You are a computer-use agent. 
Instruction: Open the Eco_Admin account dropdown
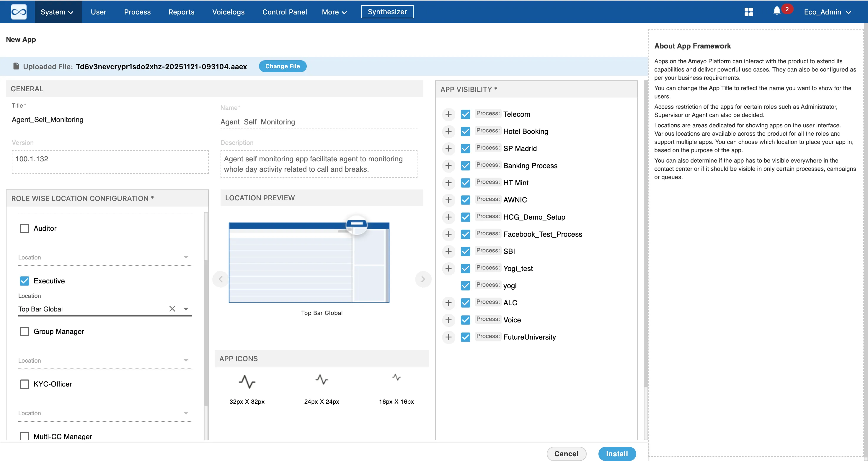pos(827,12)
